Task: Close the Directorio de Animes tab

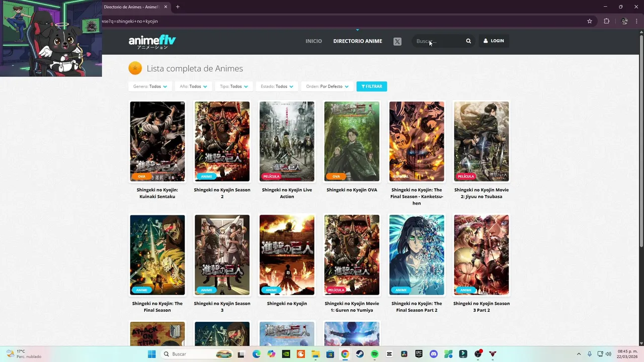Action: click(x=166, y=7)
